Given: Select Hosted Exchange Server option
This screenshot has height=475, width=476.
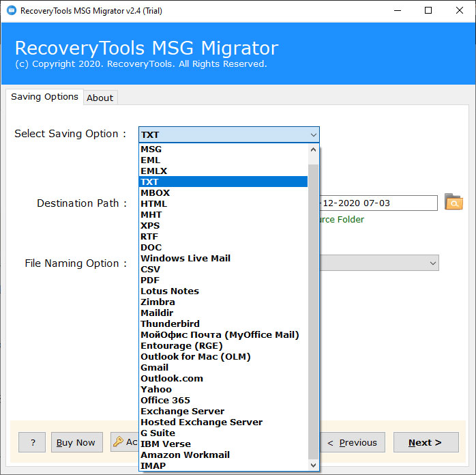Looking at the screenshot, I should coord(223,422).
